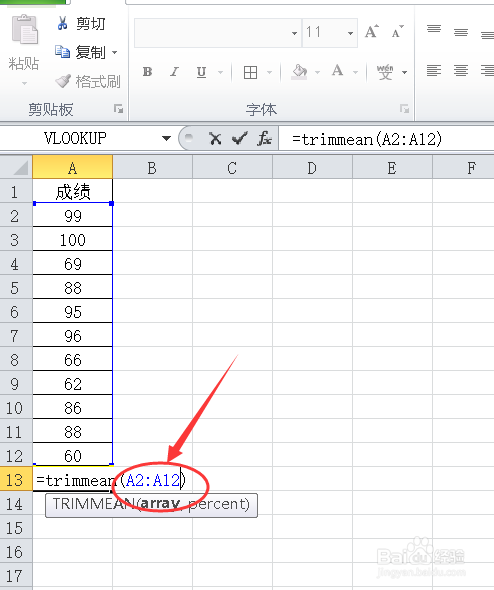
Task: Expand the underline style dropdown arrow
Action: pyautogui.click(x=220, y=72)
